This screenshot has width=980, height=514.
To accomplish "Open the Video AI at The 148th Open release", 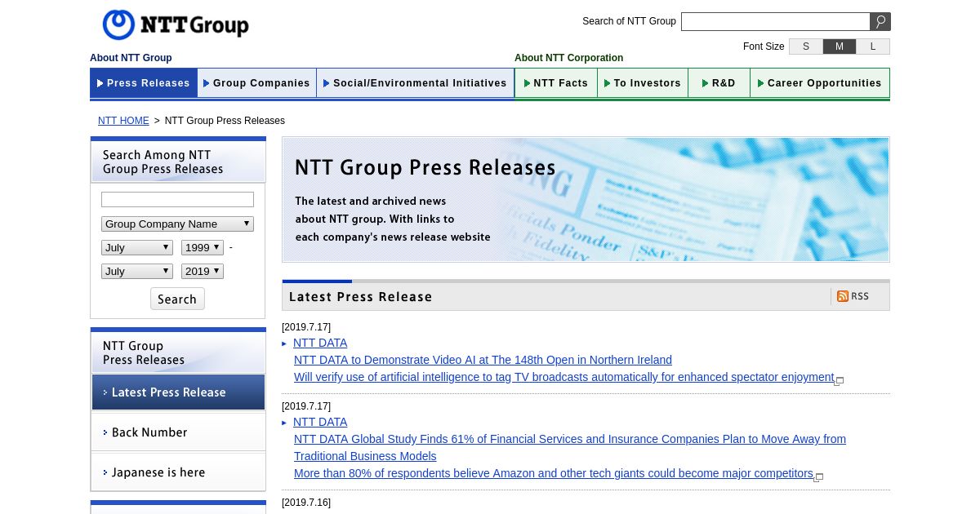I will click(483, 360).
